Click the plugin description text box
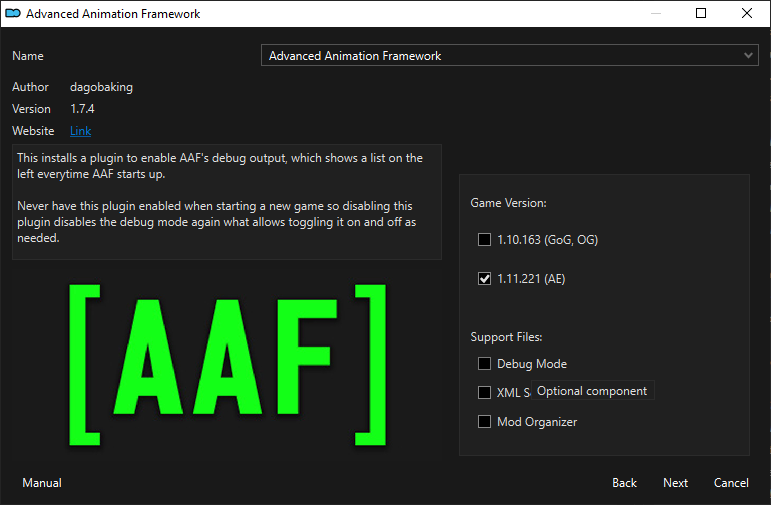The image size is (771, 505). (x=227, y=202)
